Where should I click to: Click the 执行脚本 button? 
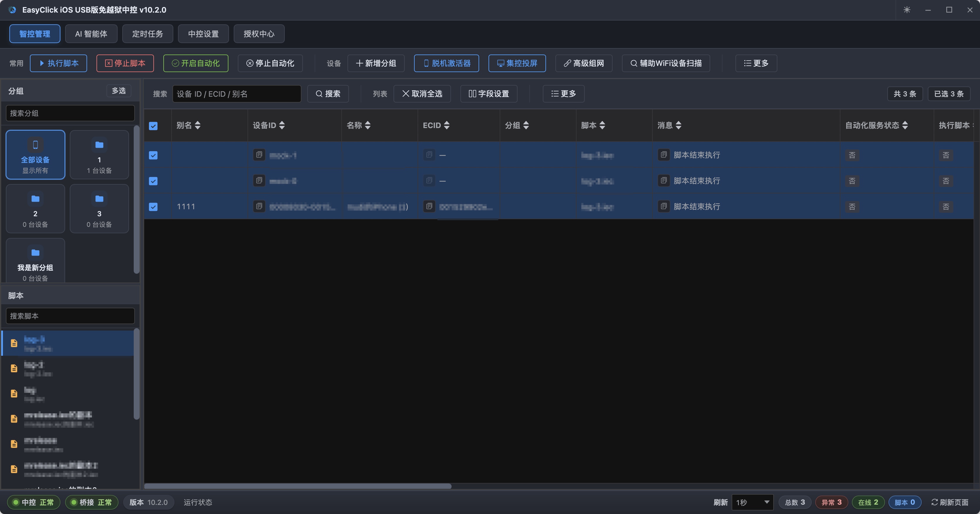click(59, 63)
